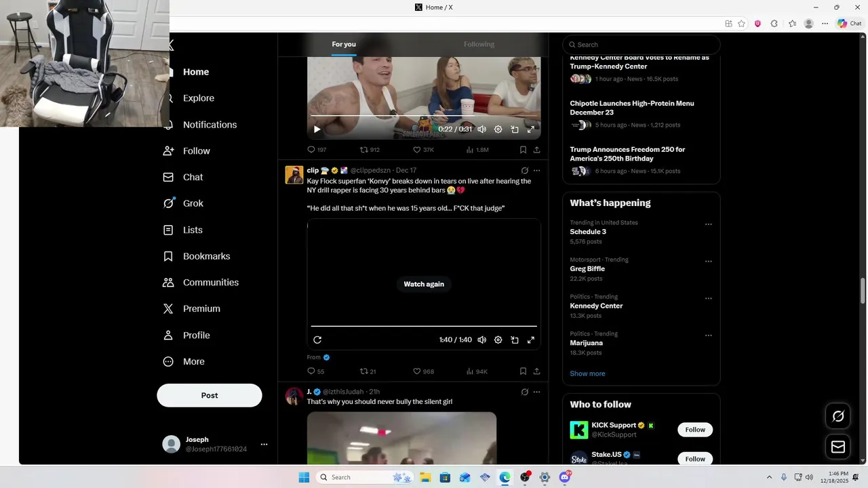
Task: Mute the 1:40 video's volume icon
Action: coord(481,340)
